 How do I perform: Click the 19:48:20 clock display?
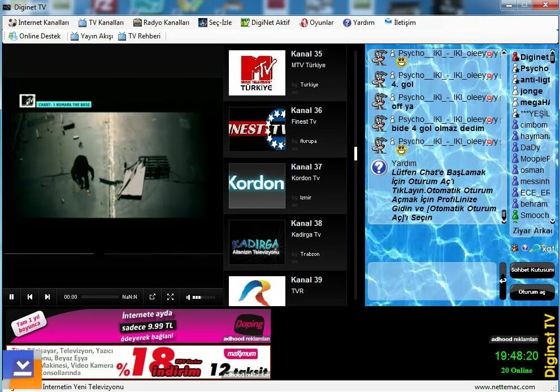tap(516, 356)
